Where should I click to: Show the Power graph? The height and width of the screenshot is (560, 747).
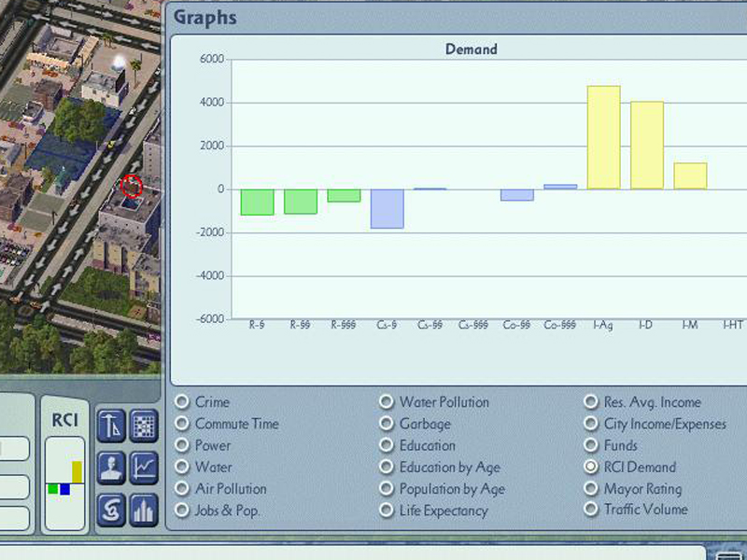183,445
